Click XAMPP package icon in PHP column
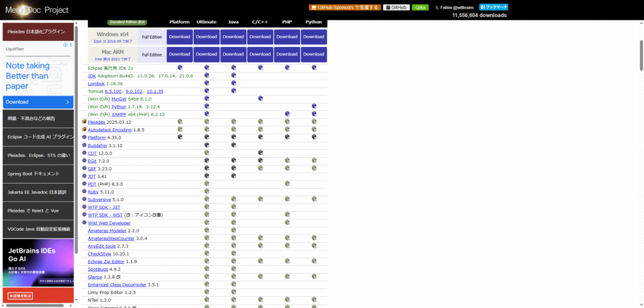 (x=287, y=114)
